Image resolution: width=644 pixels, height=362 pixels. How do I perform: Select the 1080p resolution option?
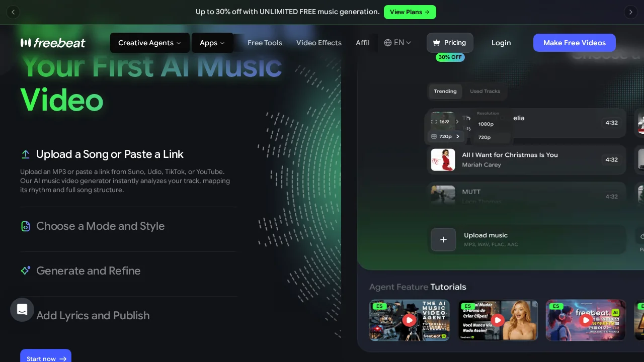(486, 124)
